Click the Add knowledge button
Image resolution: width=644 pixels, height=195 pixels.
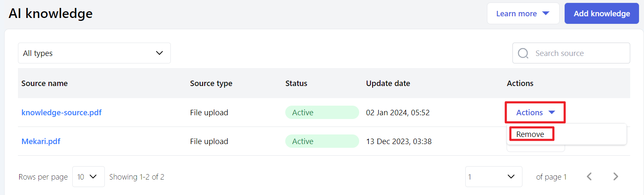(601, 14)
